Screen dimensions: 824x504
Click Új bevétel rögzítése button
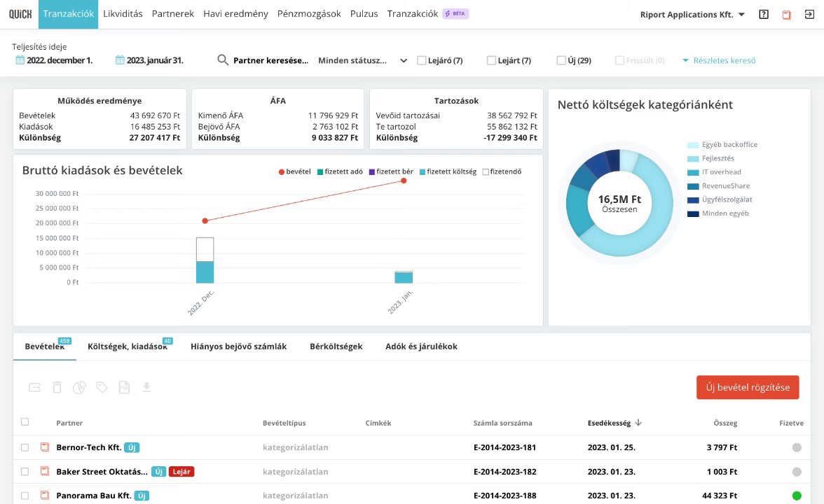click(x=748, y=388)
